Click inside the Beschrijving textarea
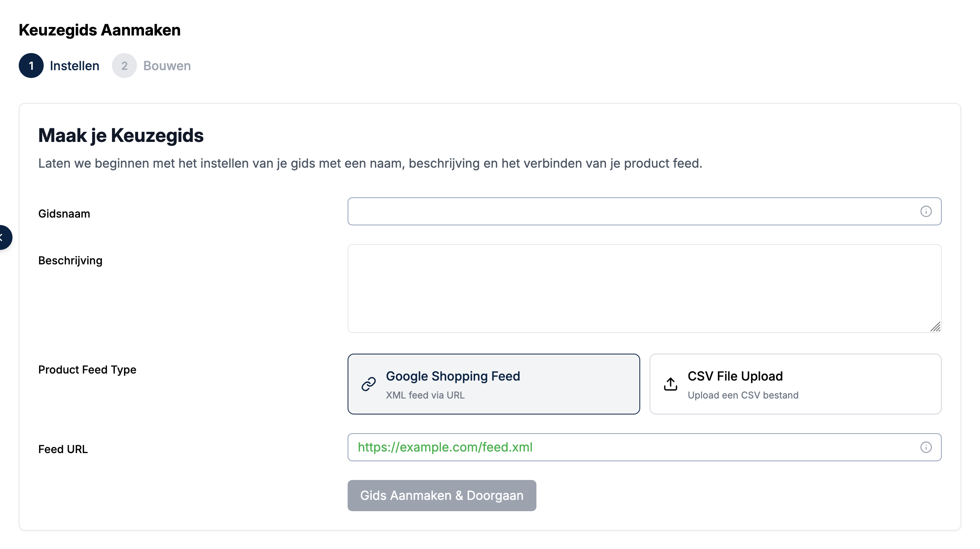 (x=644, y=289)
